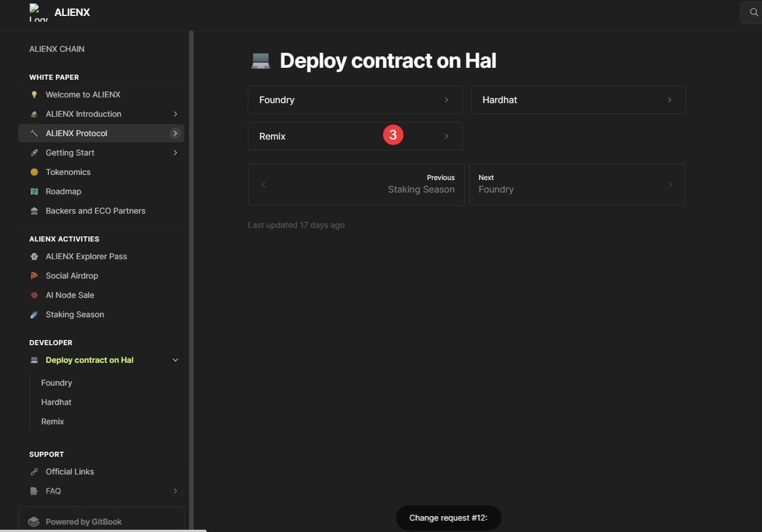Expand the FAQ section chevron

pyautogui.click(x=175, y=491)
